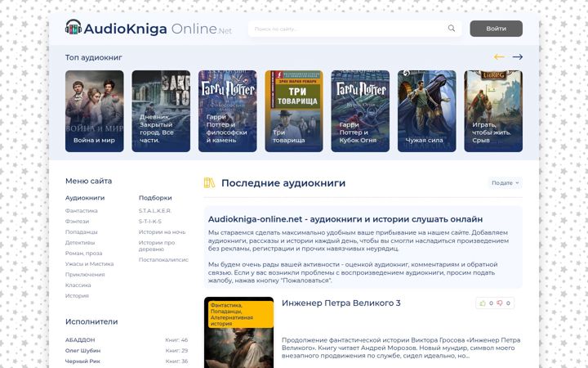The width and height of the screenshot is (588, 368).
Task: Open the Война и мир audiobook cover
Action: (95, 111)
